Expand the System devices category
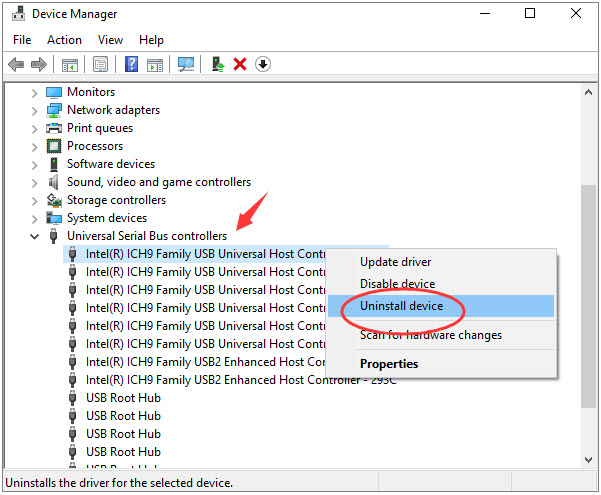 (x=34, y=219)
